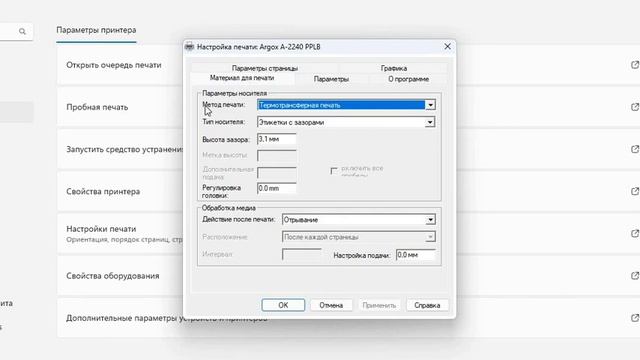Open the Параметры tab
The width and height of the screenshot is (640, 360).
pyautogui.click(x=331, y=79)
